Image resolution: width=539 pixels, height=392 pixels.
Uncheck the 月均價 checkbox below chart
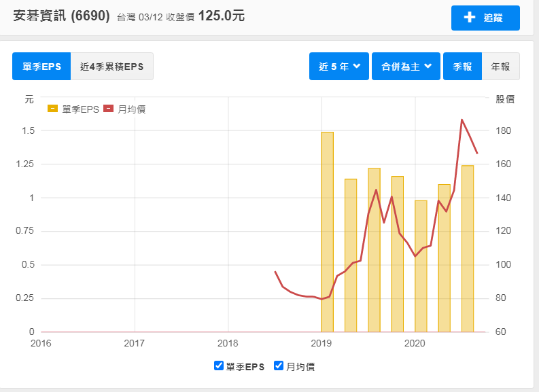pyautogui.click(x=279, y=366)
